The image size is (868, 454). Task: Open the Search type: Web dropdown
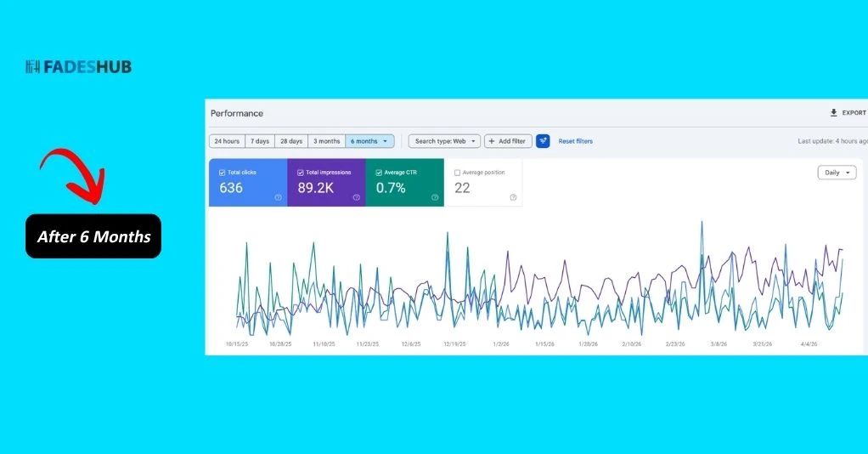(444, 141)
